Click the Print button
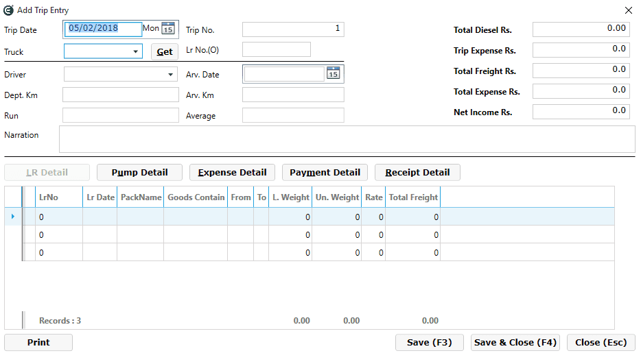 pos(38,343)
